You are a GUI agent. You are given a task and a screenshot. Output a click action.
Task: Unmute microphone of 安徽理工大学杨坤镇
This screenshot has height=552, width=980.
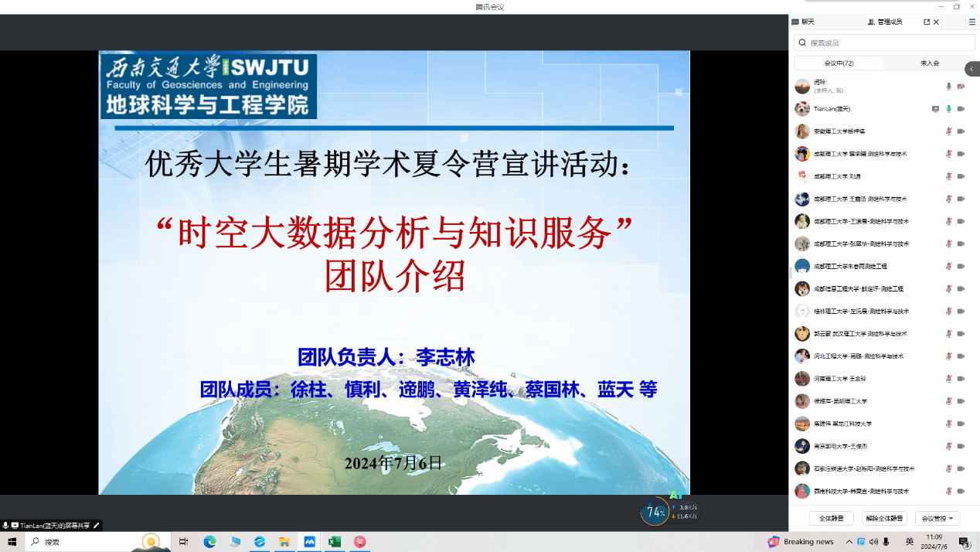[x=948, y=131]
